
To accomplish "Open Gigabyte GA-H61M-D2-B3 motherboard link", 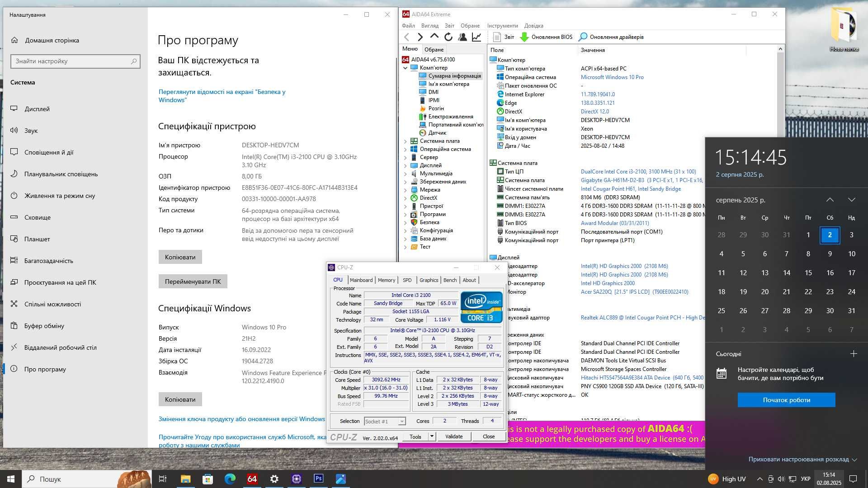I will (x=642, y=180).
